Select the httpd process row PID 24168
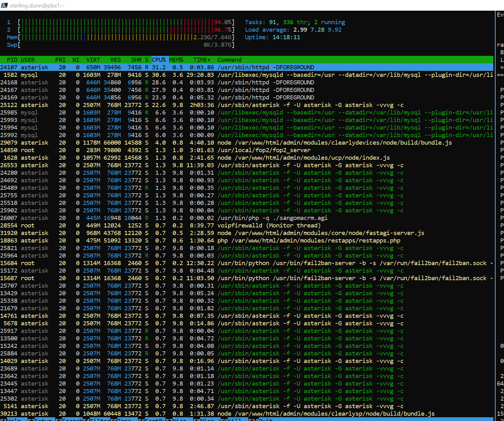Image resolution: width=504 pixels, height=421 pixels. [247, 82]
